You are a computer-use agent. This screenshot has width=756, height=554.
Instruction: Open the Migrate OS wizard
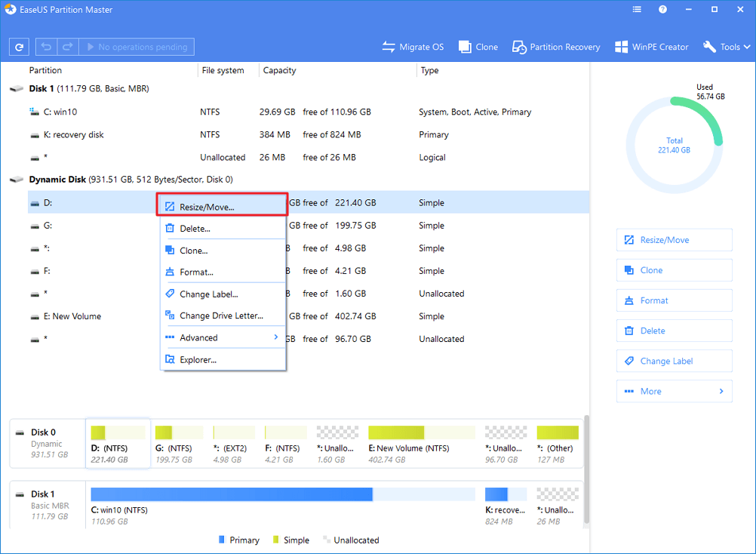[x=413, y=47]
